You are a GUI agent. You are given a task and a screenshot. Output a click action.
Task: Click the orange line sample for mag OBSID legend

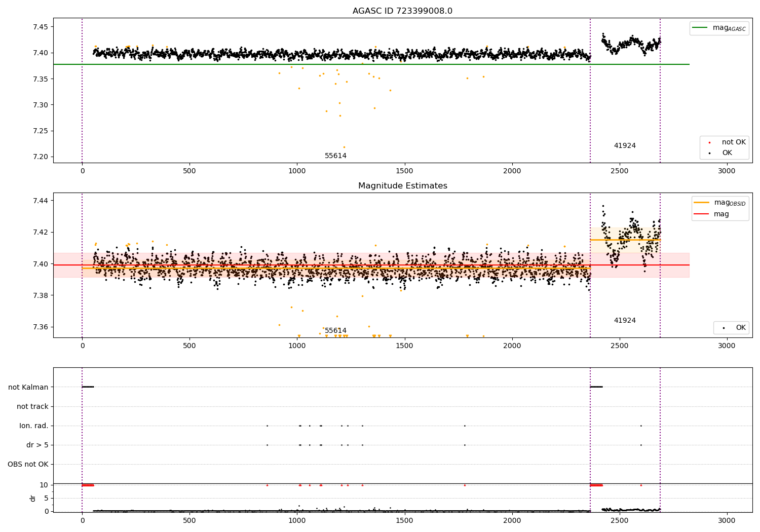pyautogui.click(x=702, y=202)
